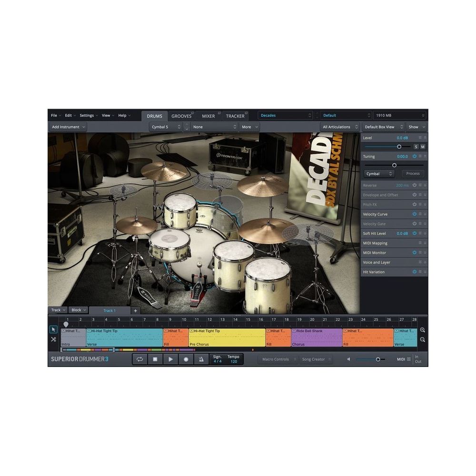Enable the metronome icon next to record
This screenshot has width=476, height=476.
point(201,359)
